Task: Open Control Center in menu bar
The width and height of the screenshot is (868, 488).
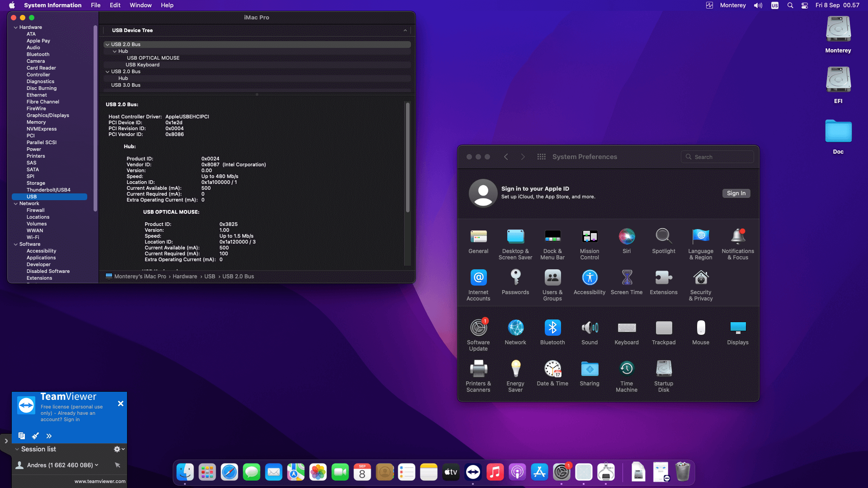Action: pyautogui.click(x=805, y=5)
